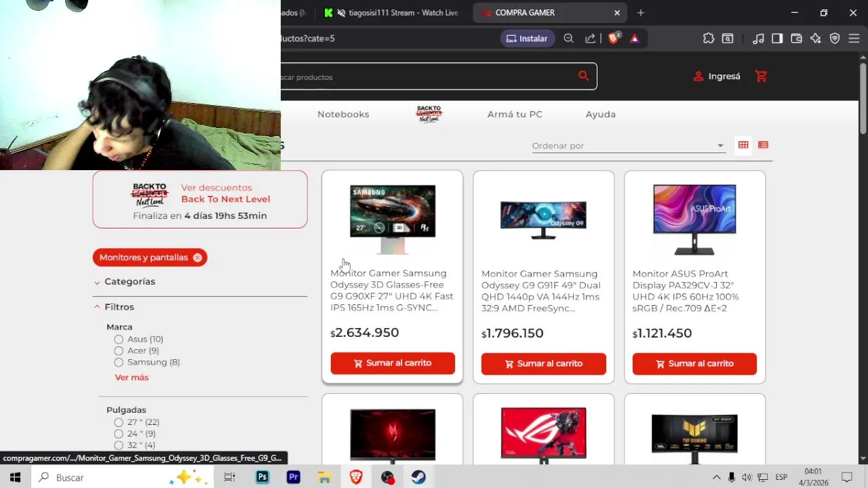Click the Windows taskbar Buscar search box

(x=122, y=477)
